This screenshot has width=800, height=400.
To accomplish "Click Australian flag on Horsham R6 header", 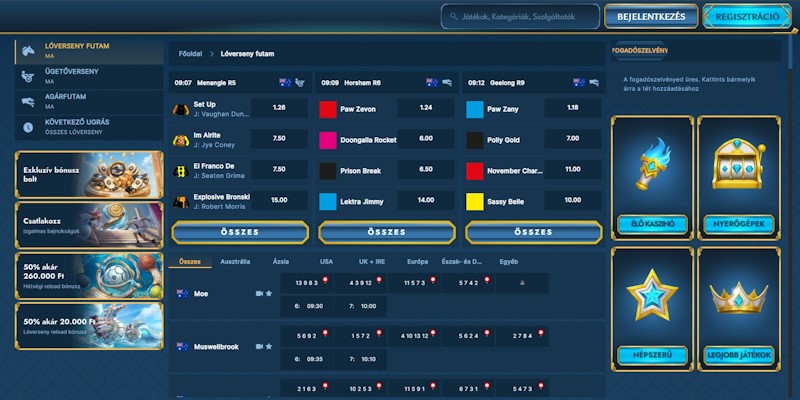I will pos(432,83).
